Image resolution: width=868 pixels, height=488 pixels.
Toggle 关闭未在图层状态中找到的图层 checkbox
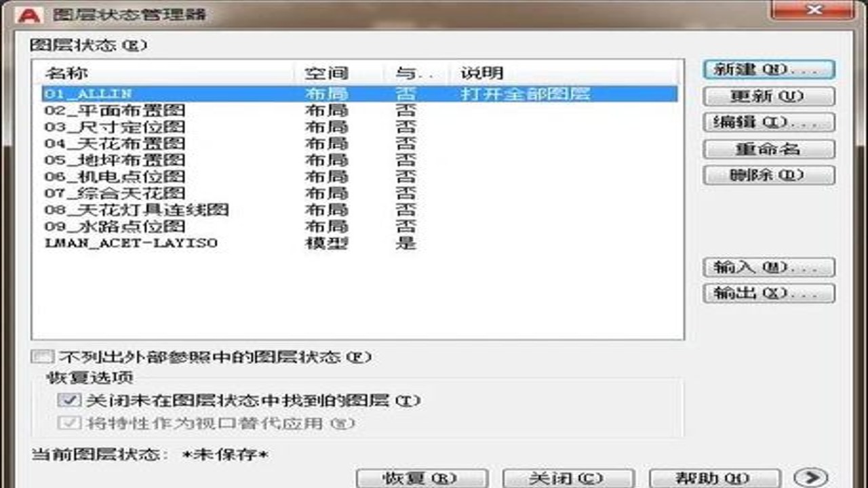coord(68,401)
